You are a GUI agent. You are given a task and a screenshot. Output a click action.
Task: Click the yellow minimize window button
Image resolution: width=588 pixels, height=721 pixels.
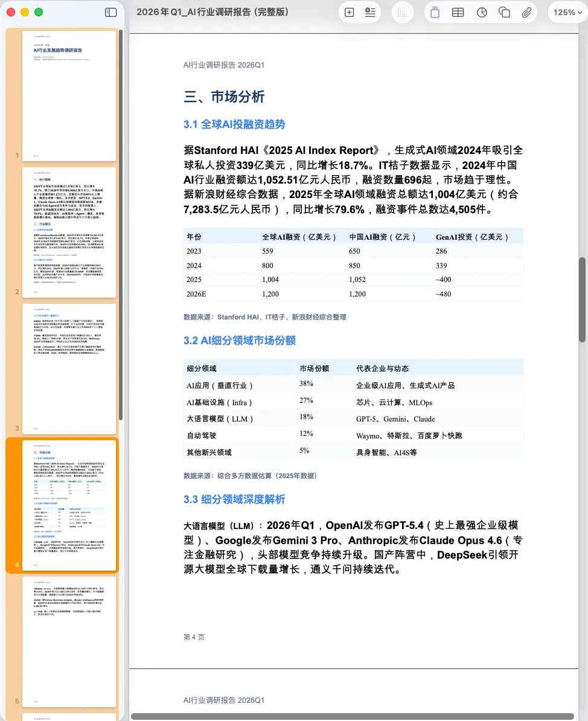(25, 13)
